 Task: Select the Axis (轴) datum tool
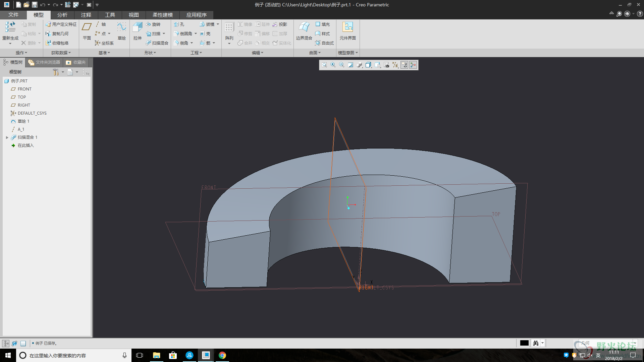pyautogui.click(x=101, y=24)
